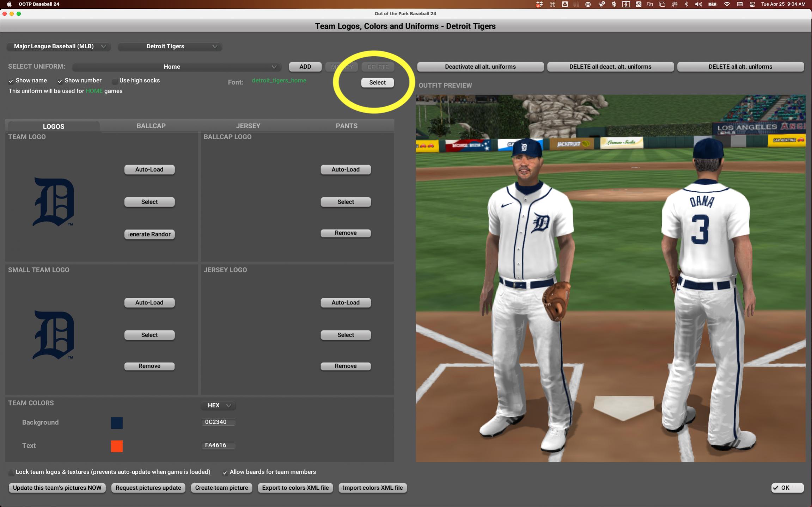Image resolution: width=812 pixels, height=507 pixels.
Task: Enable Lock team logos & textures
Action: [x=12, y=472]
